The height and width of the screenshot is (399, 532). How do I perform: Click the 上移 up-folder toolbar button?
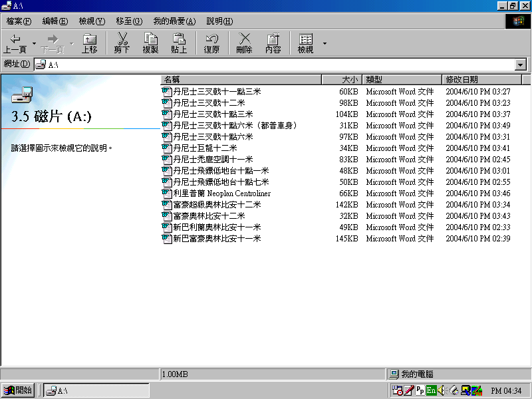click(x=90, y=43)
